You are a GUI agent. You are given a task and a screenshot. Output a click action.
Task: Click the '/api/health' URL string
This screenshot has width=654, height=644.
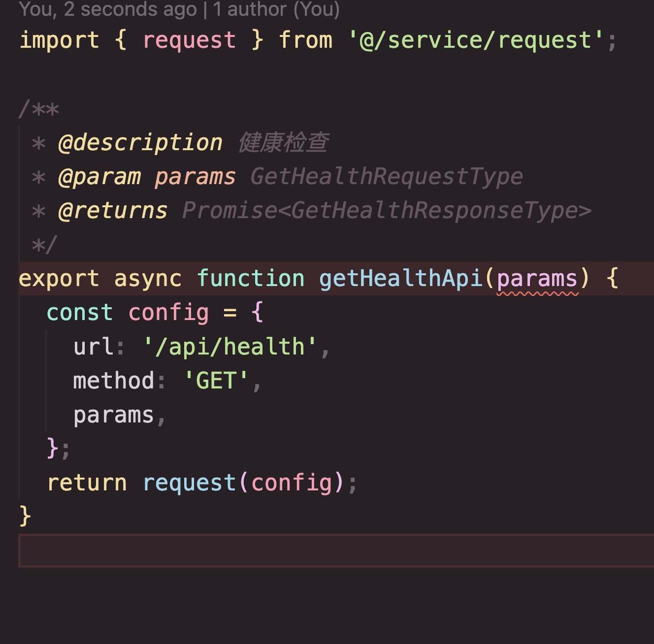(230, 347)
